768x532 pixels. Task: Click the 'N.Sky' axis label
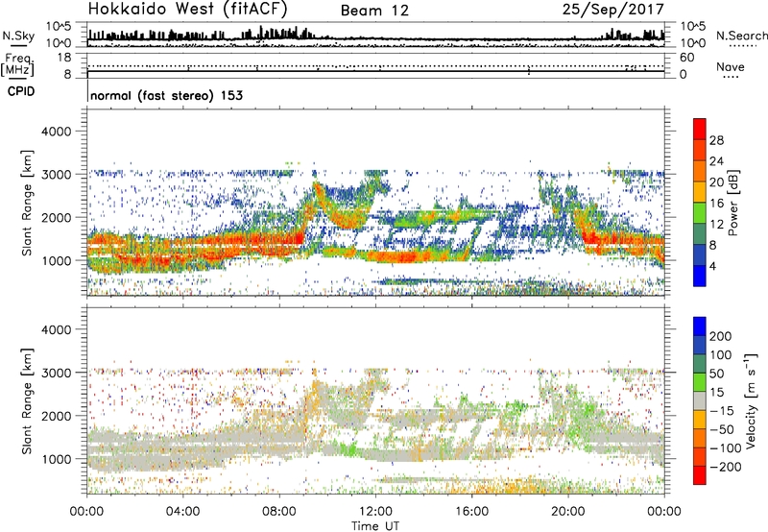pyautogui.click(x=18, y=36)
